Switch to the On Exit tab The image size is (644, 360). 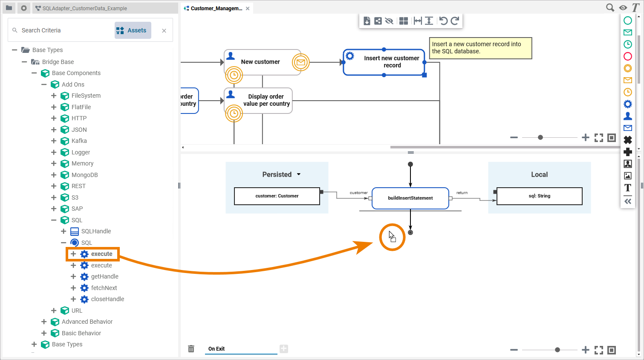tap(217, 349)
